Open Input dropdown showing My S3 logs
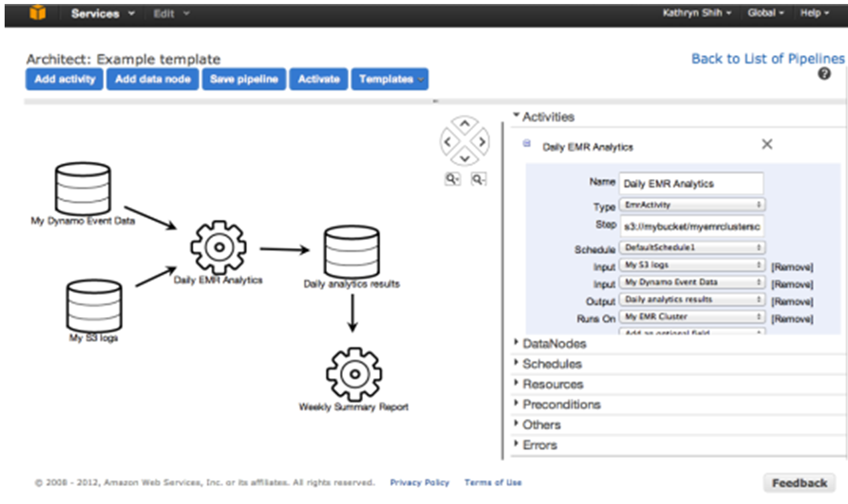This screenshot has height=504, width=848. (692, 265)
